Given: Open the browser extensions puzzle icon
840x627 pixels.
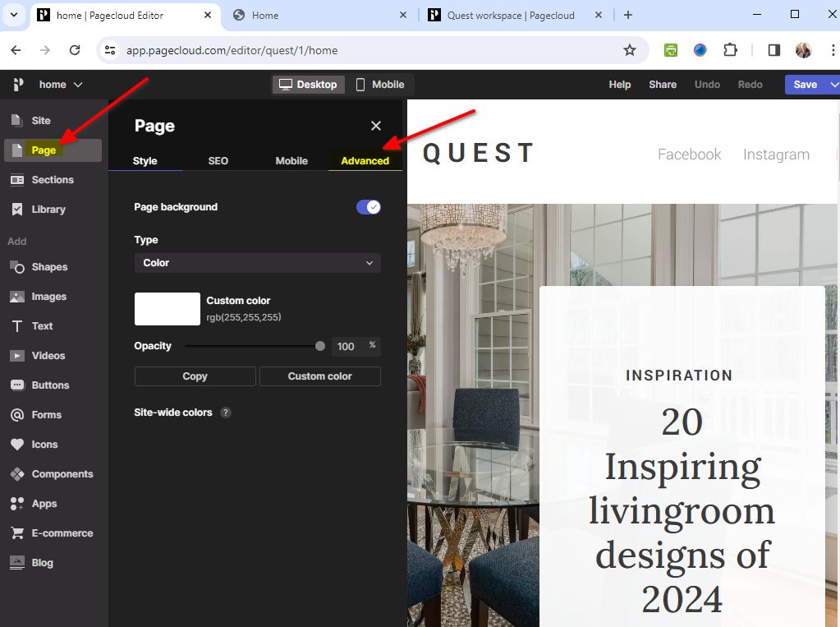Looking at the screenshot, I should tap(730, 50).
